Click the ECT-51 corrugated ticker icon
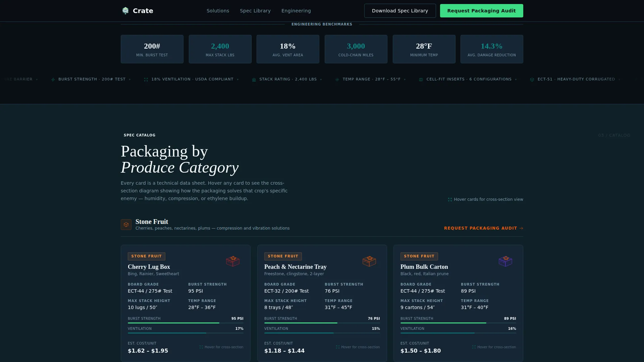The width and height of the screenshot is (644, 362). tap(532, 79)
